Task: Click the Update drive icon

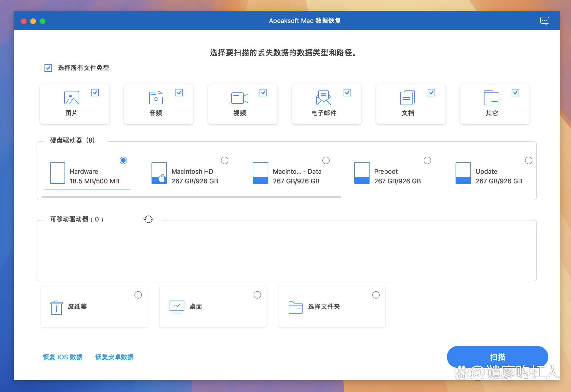Action: [463, 173]
